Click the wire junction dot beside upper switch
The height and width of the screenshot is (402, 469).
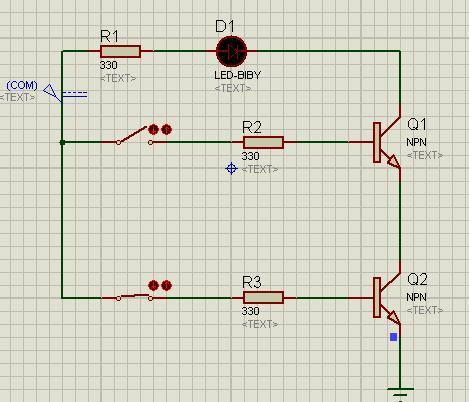coord(62,142)
